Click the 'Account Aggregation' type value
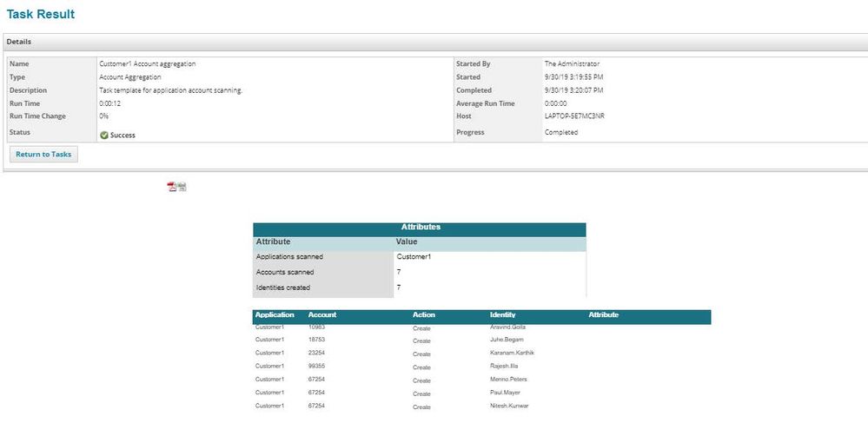 point(130,77)
